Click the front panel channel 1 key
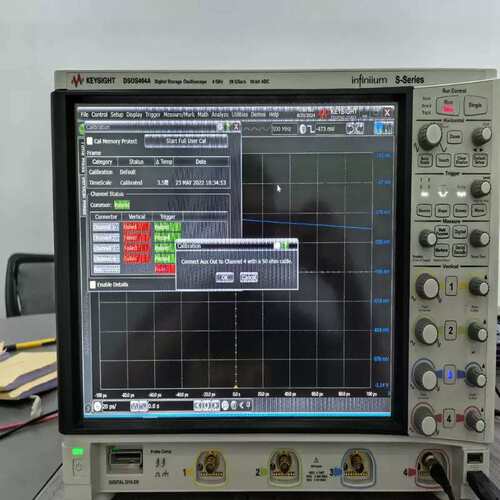This screenshot has width=500, height=500. pyautogui.click(x=451, y=286)
